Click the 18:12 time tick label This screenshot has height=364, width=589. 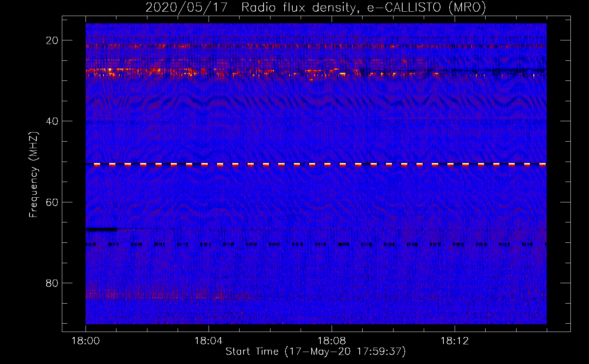point(455,341)
